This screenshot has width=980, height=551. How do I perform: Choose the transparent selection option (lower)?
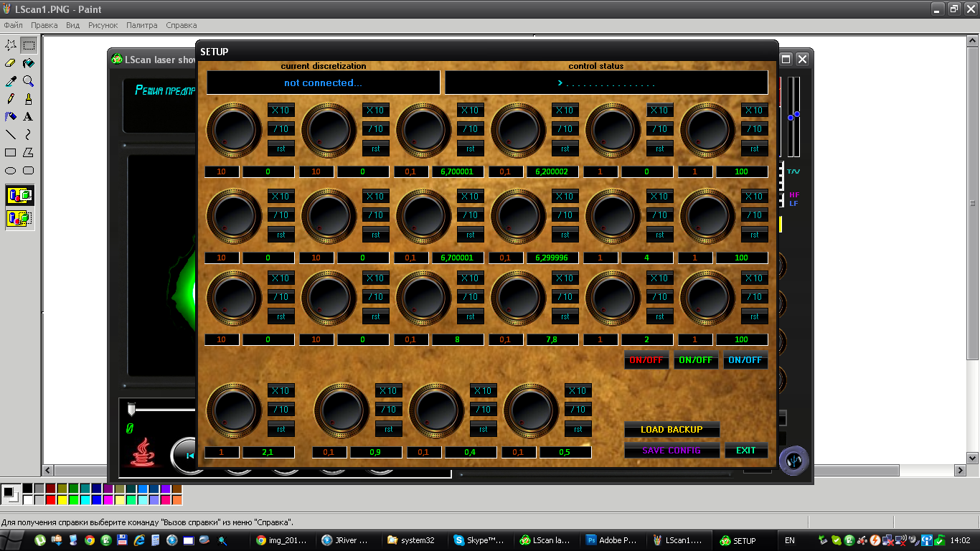(x=20, y=218)
